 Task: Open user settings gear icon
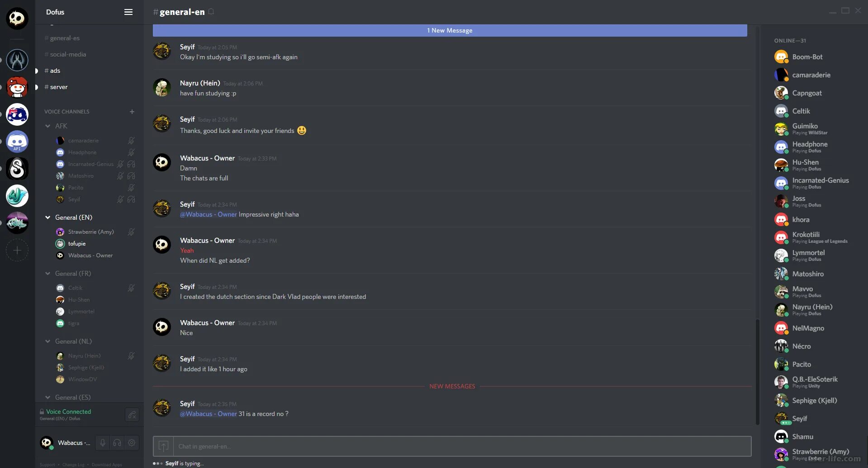[x=132, y=443]
